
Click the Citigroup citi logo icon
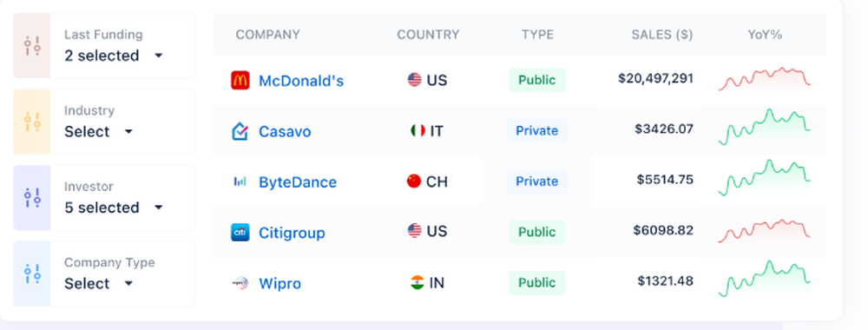[240, 232]
